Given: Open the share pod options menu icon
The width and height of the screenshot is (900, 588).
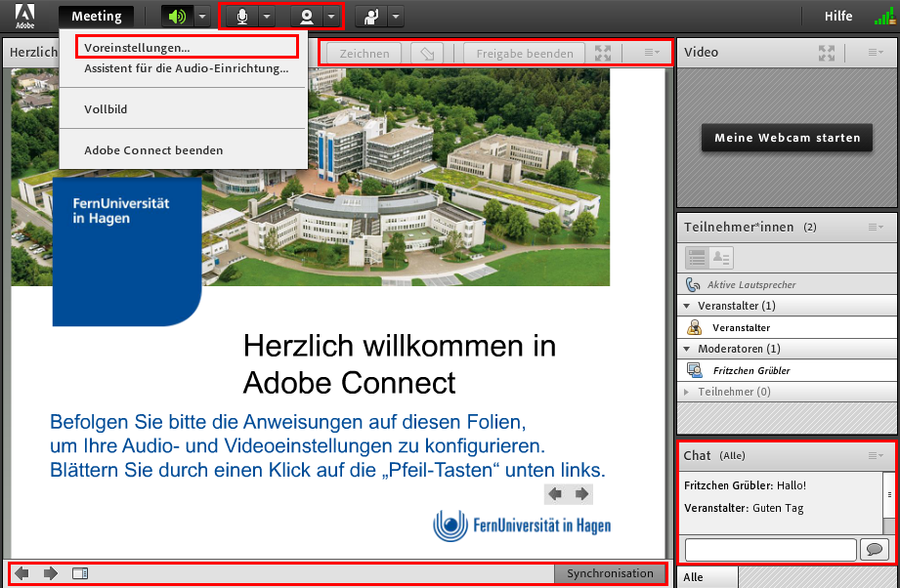Looking at the screenshot, I should click(x=652, y=52).
